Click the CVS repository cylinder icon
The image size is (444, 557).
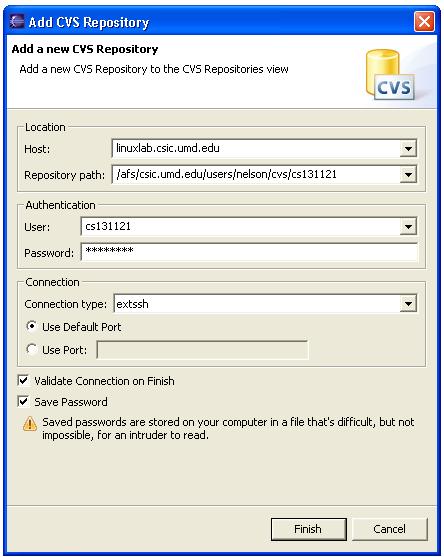pyautogui.click(x=390, y=74)
